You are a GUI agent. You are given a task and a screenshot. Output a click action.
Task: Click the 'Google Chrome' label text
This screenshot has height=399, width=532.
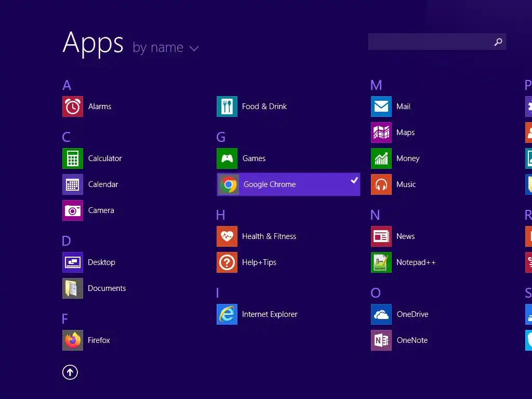point(270,184)
